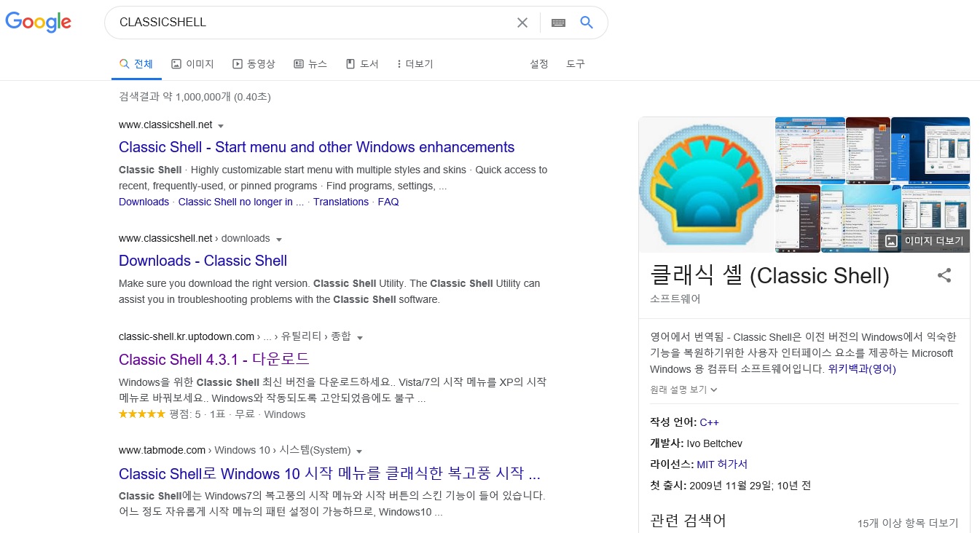Click the blue search magnifier icon
This screenshot has height=533, width=980.
pos(587,23)
